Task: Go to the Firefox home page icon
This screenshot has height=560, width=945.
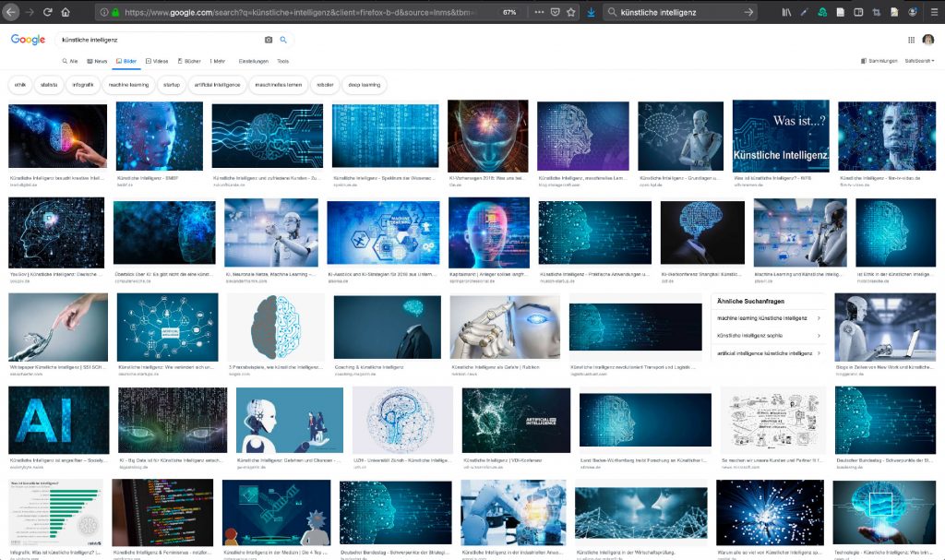Action: click(66, 13)
